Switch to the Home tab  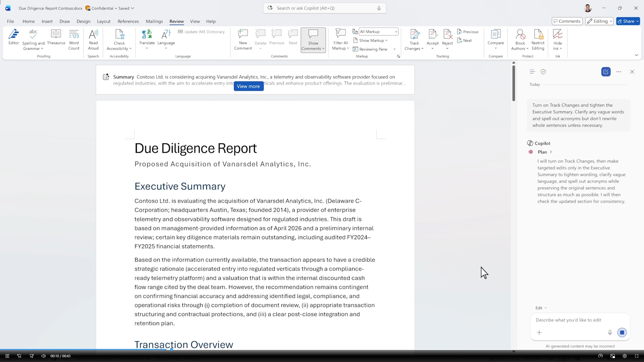coord(28,21)
